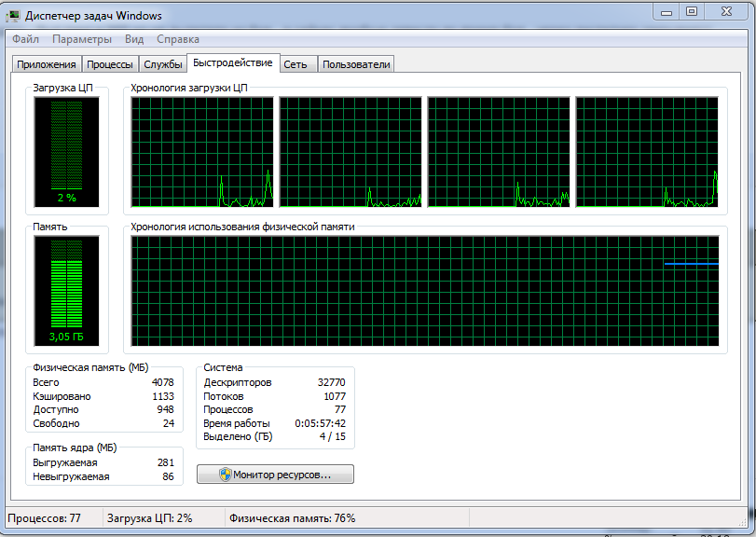Open the Вид menu
The width and height of the screenshot is (756, 537).
point(134,39)
